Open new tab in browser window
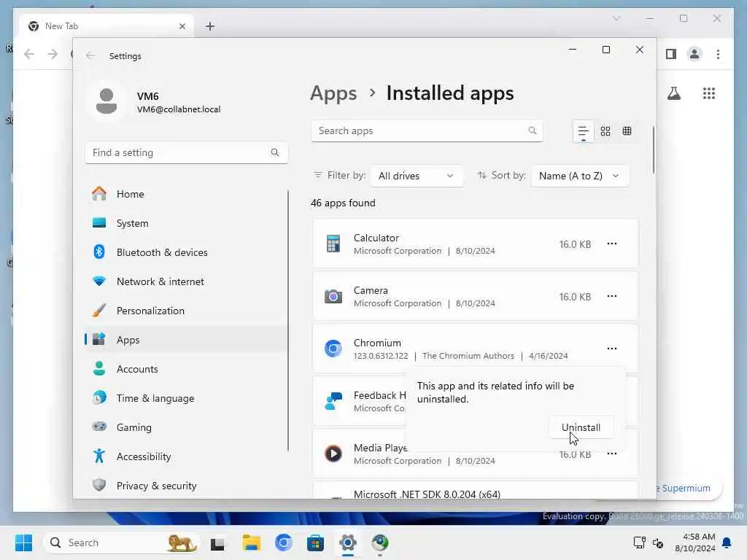 209,26
